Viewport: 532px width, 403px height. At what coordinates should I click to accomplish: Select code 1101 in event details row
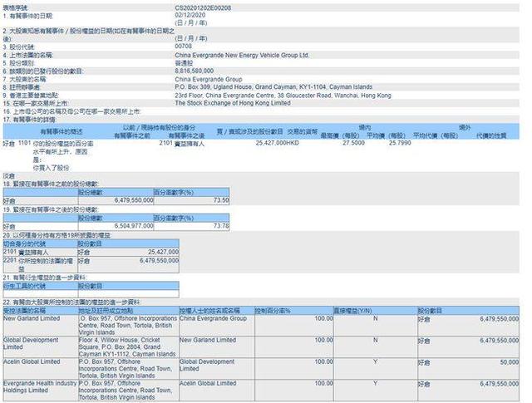(x=24, y=143)
